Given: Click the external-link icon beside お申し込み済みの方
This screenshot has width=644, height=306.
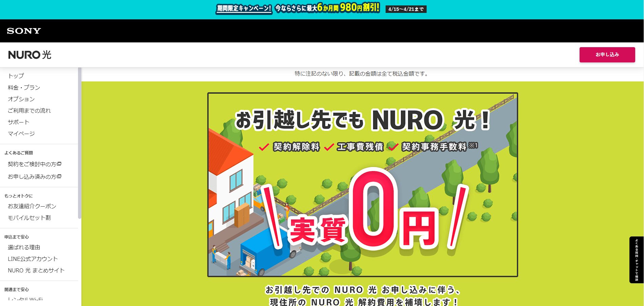Looking at the screenshot, I should (59, 176).
